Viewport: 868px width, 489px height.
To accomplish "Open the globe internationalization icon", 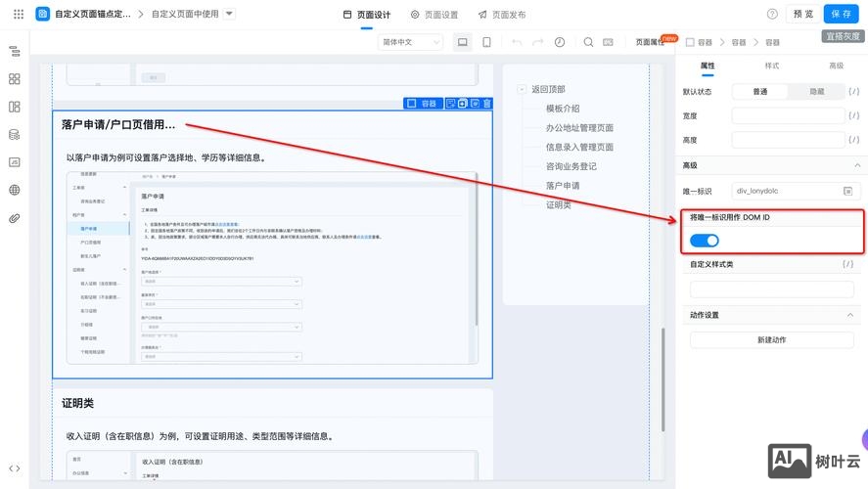I will click(x=15, y=191).
